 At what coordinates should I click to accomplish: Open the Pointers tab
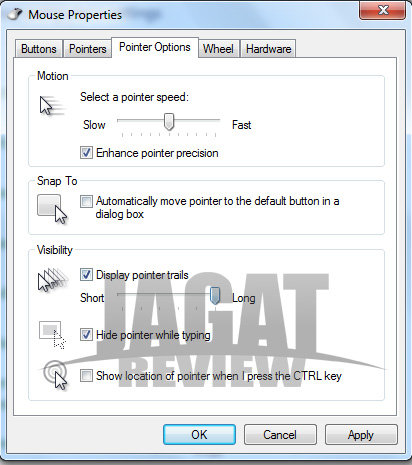click(88, 49)
